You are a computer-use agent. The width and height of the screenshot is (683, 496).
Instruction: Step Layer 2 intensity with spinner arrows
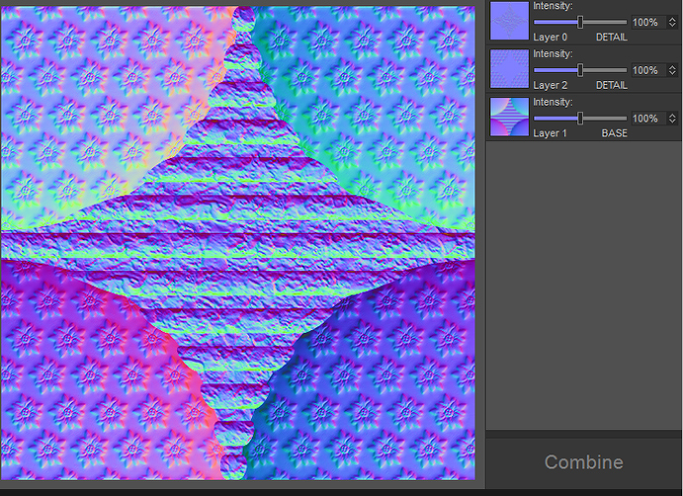[x=672, y=70]
